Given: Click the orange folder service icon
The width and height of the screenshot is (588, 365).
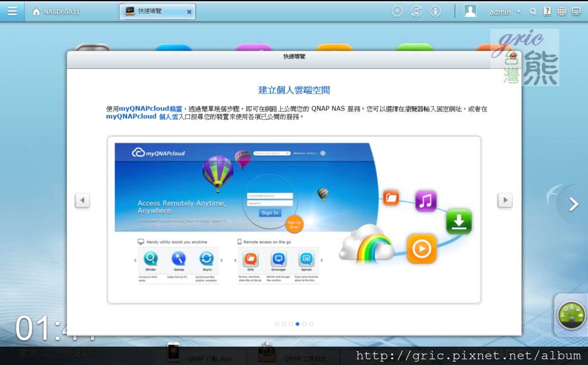Looking at the screenshot, I should [390, 198].
